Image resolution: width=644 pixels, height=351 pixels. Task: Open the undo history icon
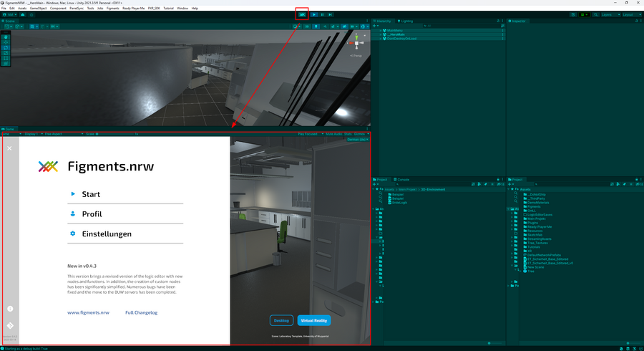[x=573, y=15]
